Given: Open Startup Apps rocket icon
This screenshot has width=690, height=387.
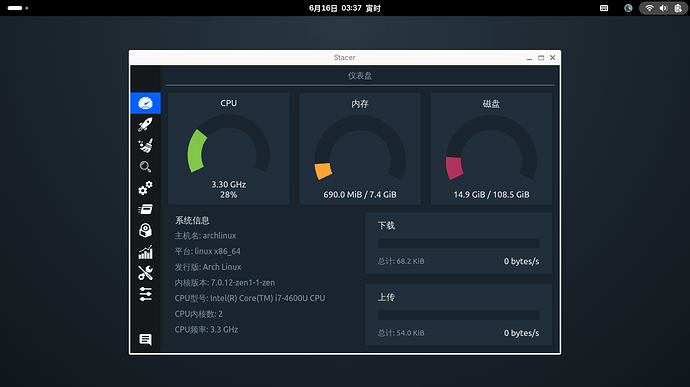Looking at the screenshot, I should [145, 125].
